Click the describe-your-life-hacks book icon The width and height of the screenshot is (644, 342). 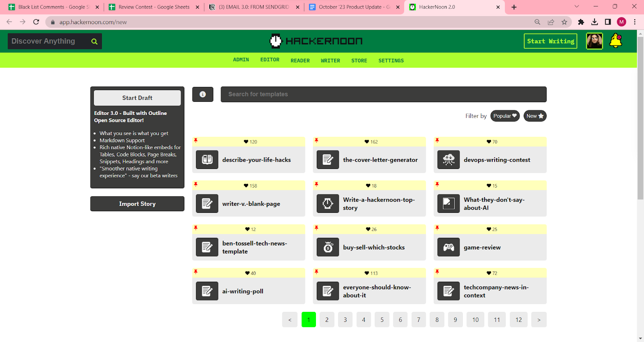tap(207, 160)
